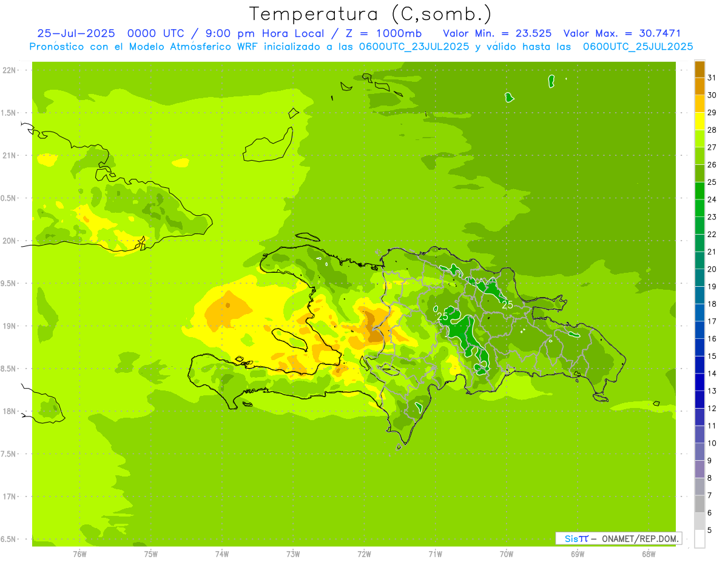
Task: Pick the teal legend swatch between 19 and 20
Action: [699, 278]
